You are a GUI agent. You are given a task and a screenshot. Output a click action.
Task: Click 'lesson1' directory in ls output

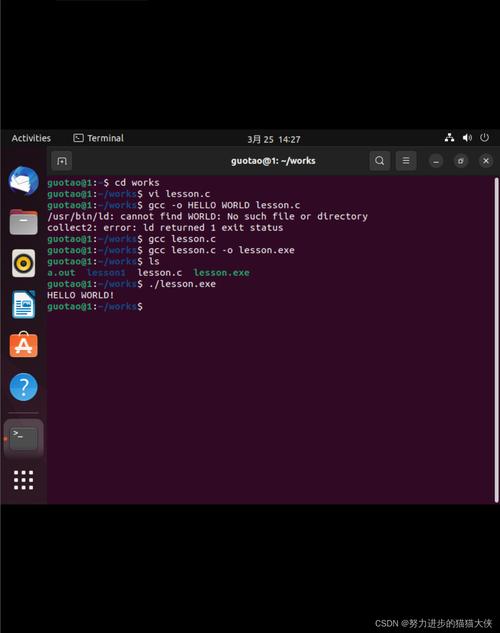[x=106, y=273]
